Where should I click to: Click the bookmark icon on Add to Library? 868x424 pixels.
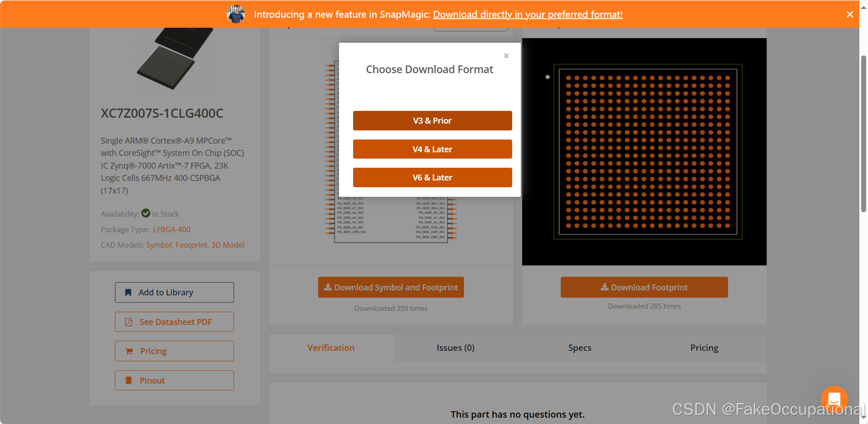tap(128, 293)
